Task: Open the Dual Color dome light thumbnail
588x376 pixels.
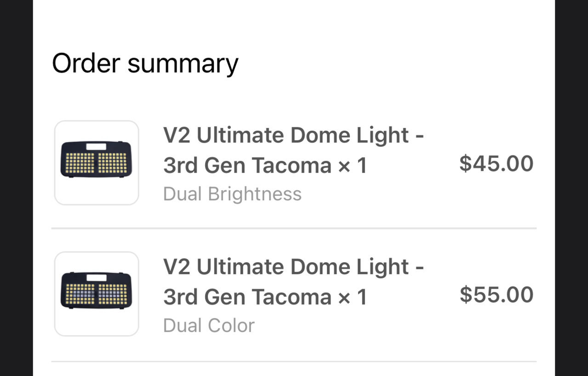Action: (x=97, y=294)
